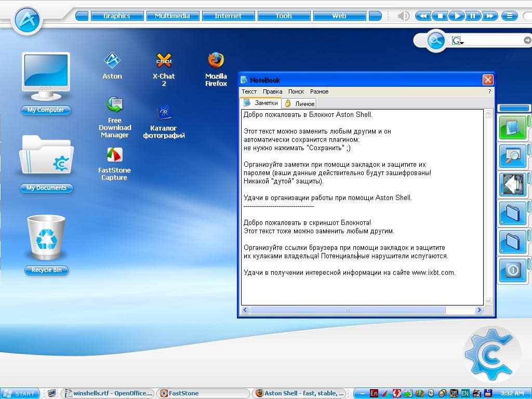Open My Computer icon

(46, 84)
